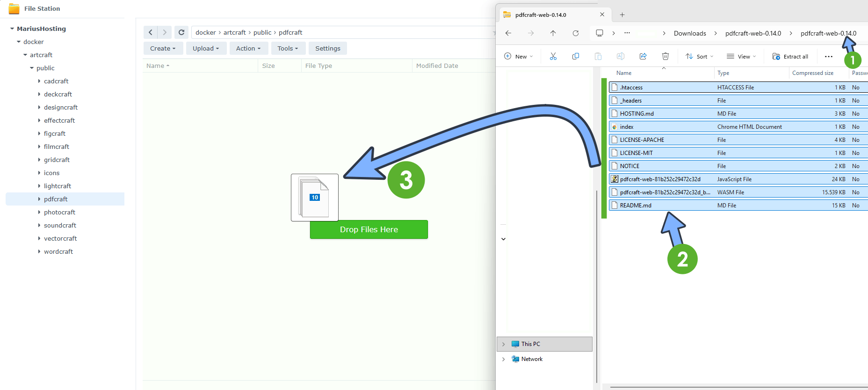Click the This PC monitor icon in address bar

click(600, 33)
